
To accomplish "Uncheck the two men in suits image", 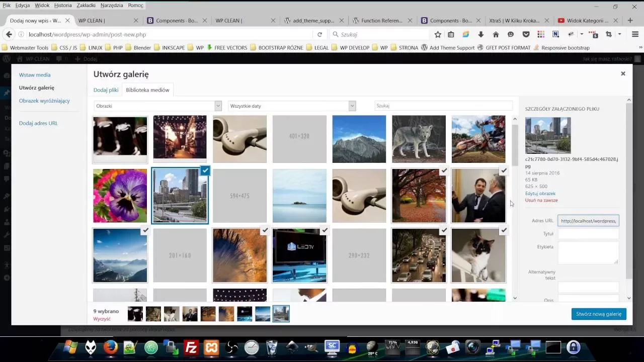I will [x=503, y=171].
